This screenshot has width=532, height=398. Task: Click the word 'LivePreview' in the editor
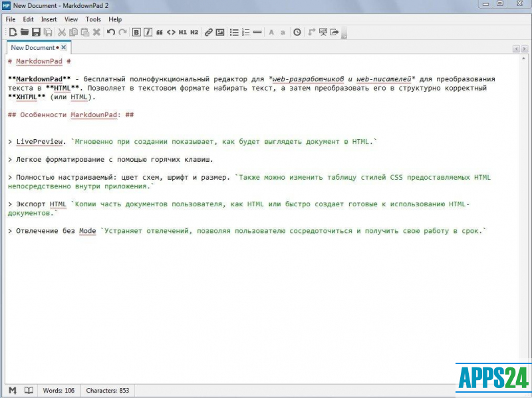coord(39,142)
